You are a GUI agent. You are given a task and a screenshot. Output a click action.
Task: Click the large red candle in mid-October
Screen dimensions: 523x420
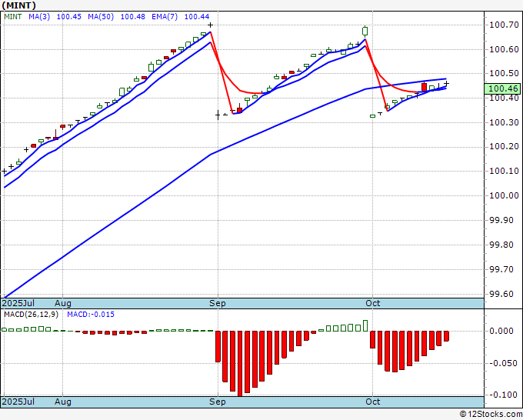click(425, 87)
